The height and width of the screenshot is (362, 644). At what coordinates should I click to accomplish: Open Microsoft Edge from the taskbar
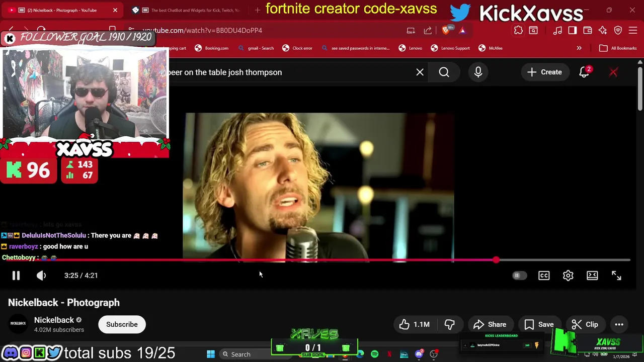[360, 354]
